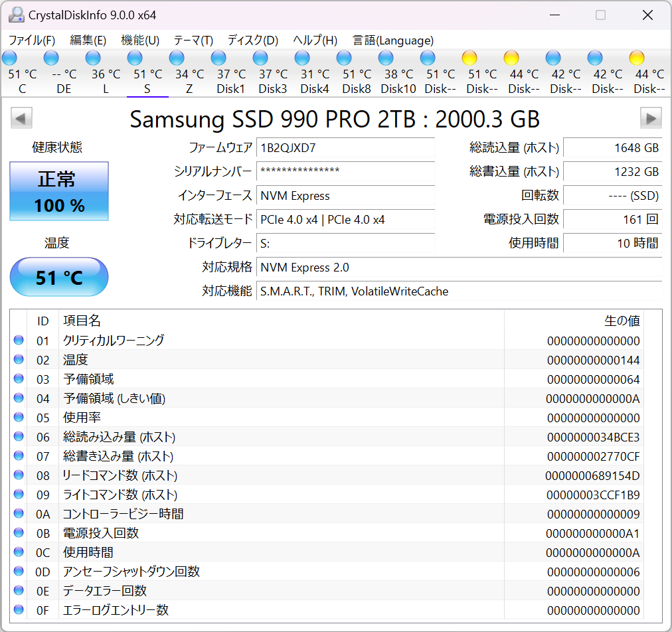The width and height of the screenshot is (672, 632).
Task: Select Disk4 31 °C status icon
Action: click(302, 58)
